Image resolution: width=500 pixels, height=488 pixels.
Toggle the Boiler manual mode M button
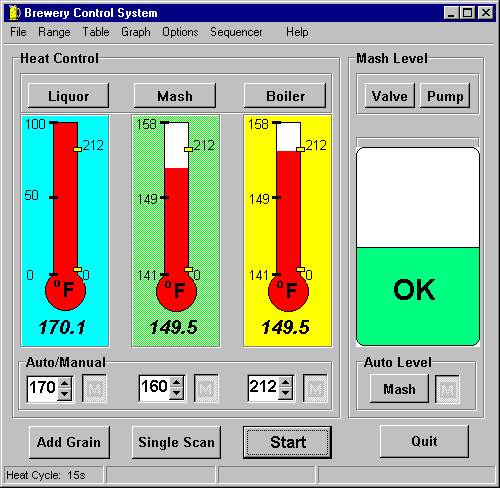(x=315, y=388)
